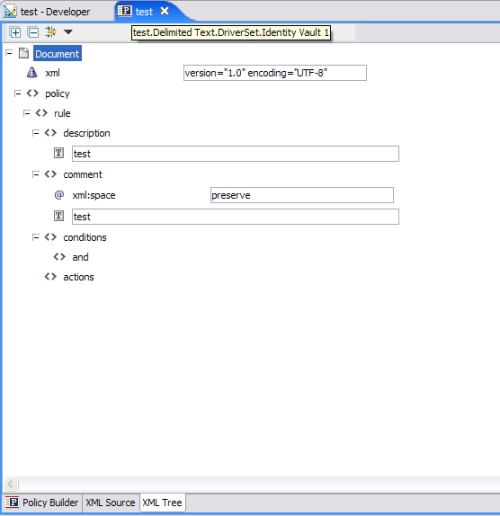
Task: Click the xml:space attribute @ icon
Action: (59, 194)
